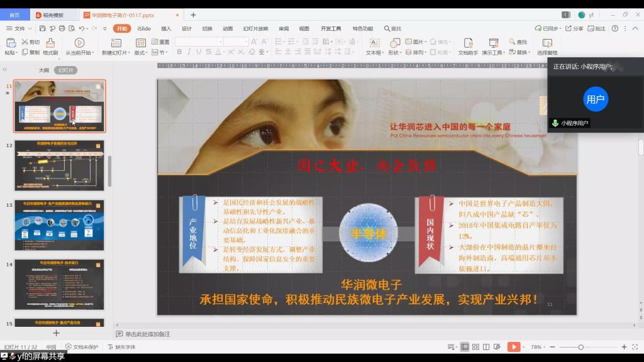Open the Layout (版式) dropdown

pyautogui.click(x=141, y=53)
